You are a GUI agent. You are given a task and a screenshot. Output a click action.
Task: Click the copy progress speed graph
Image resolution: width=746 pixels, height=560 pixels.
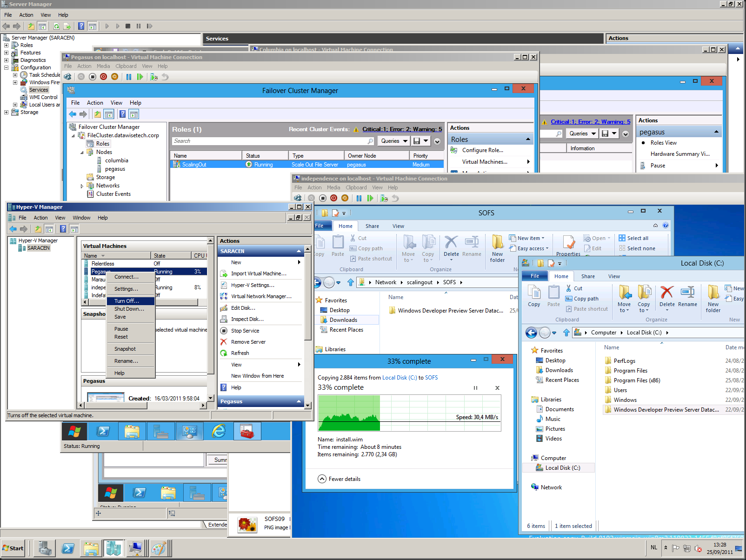409,413
